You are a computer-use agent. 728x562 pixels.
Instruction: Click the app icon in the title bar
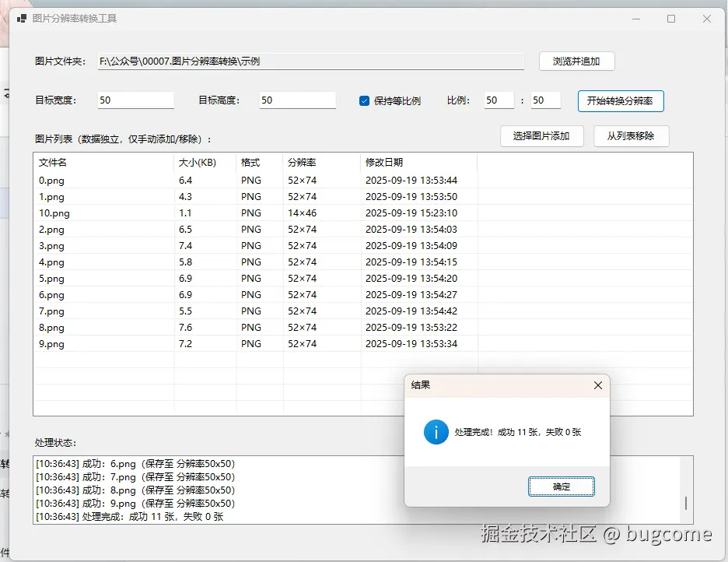click(x=22, y=19)
